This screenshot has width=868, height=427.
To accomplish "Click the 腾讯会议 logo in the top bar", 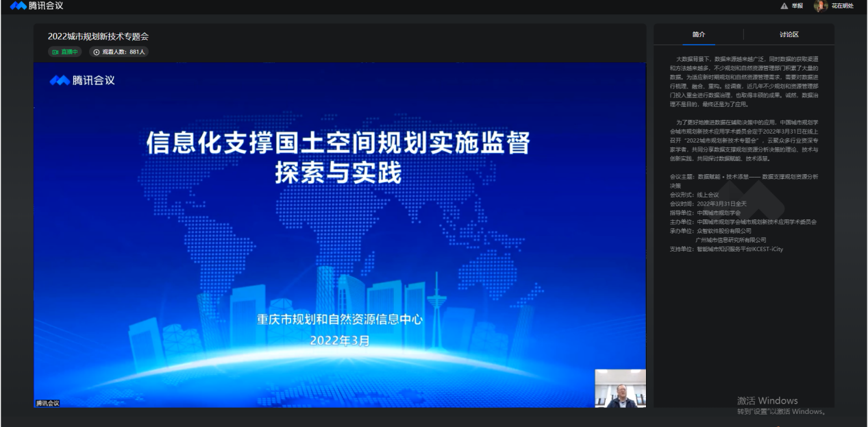I will (x=27, y=8).
